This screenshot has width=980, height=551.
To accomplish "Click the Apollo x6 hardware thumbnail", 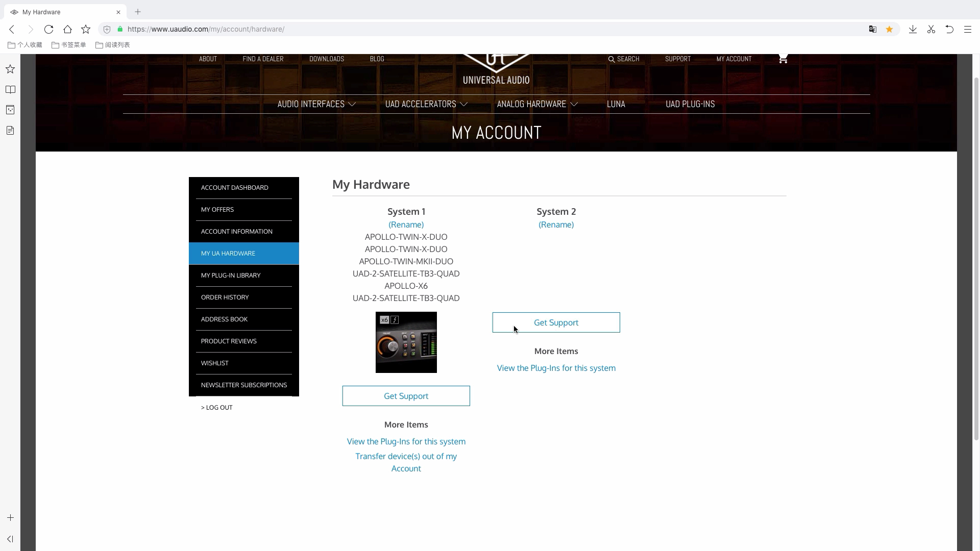I will [406, 342].
